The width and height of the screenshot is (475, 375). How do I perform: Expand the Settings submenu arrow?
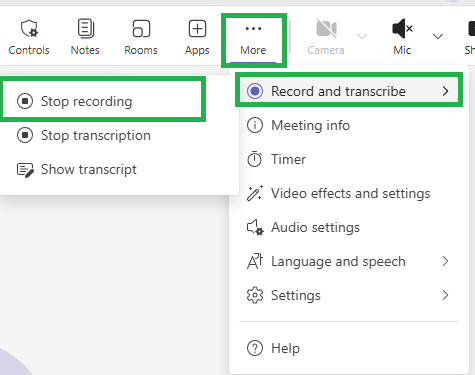coord(446,295)
